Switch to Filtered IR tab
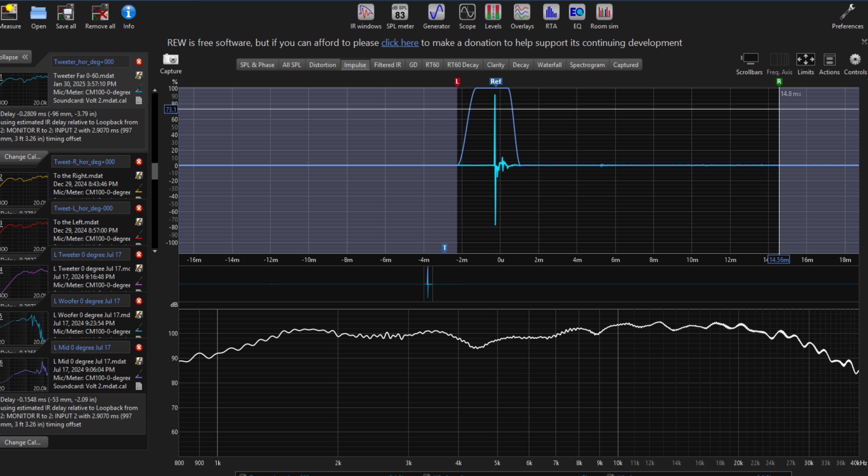The height and width of the screenshot is (476, 868). click(x=387, y=64)
